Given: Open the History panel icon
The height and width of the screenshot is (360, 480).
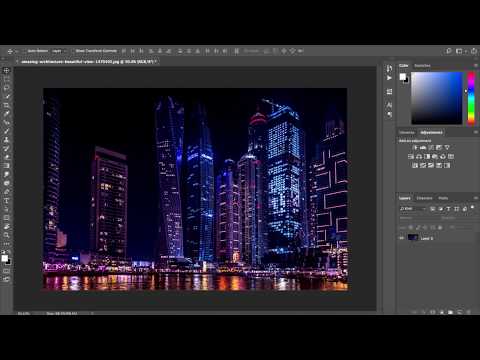Looking at the screenshot, I should (x=389, y=69).
